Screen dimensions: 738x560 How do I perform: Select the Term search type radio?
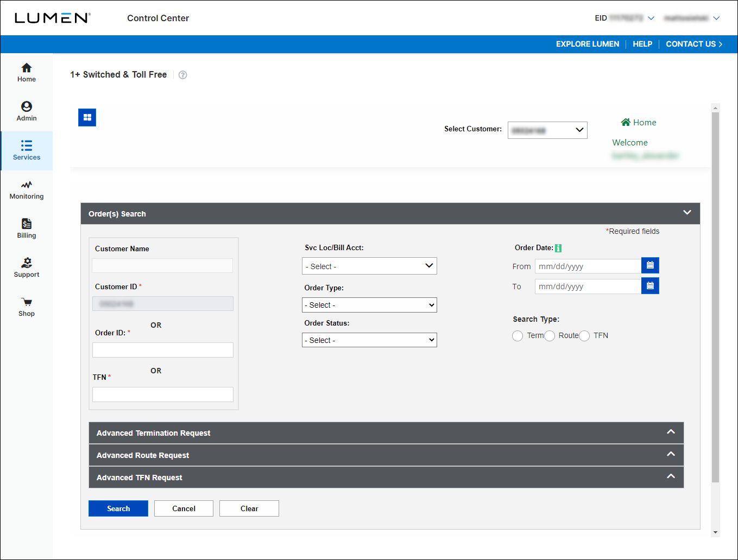pyautogui.click(x=518, y=336)
